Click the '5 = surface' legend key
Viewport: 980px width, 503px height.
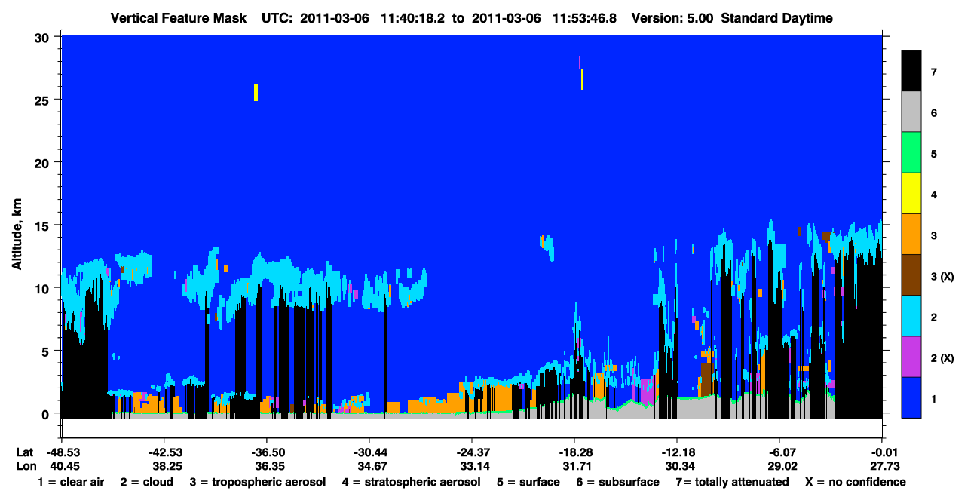click(528, 482)
